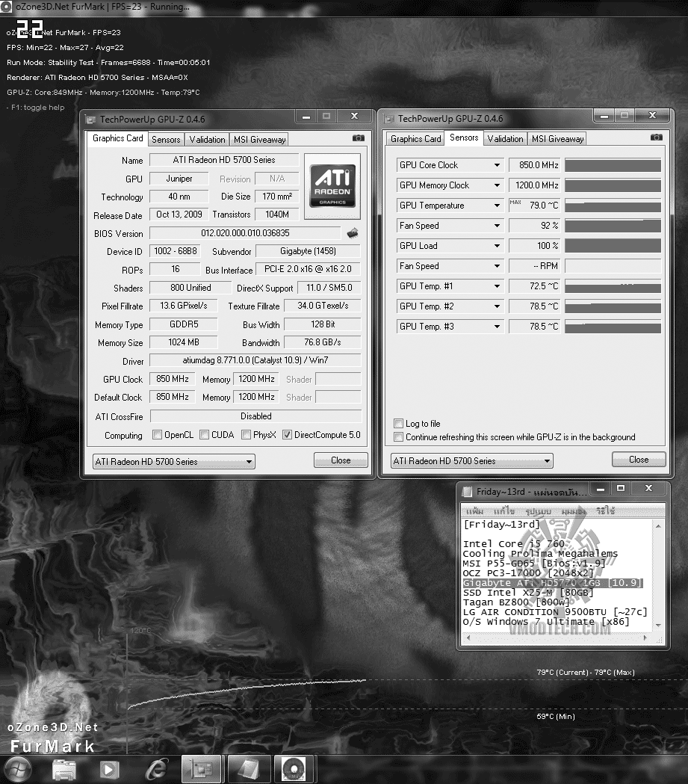
Task: Toggle the PhysX checkbox
Action: click(x=247, y=434)
